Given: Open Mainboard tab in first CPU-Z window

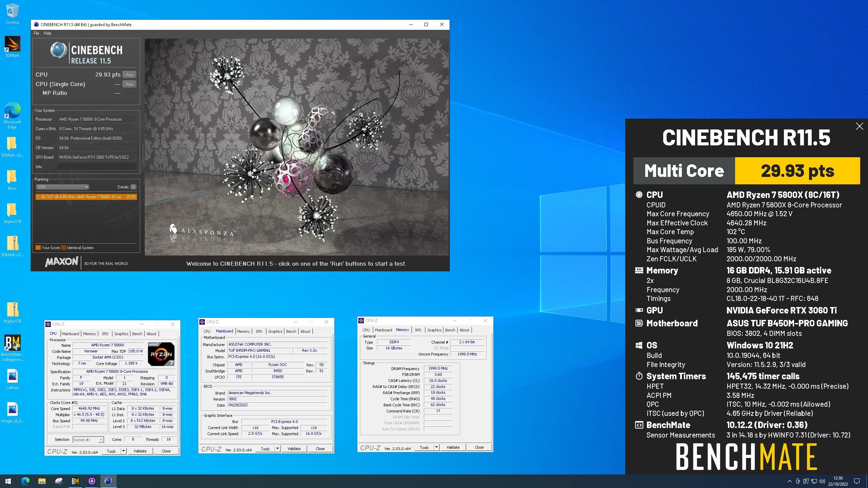Looking at the screenshot, I should click(x=71, y=334).
